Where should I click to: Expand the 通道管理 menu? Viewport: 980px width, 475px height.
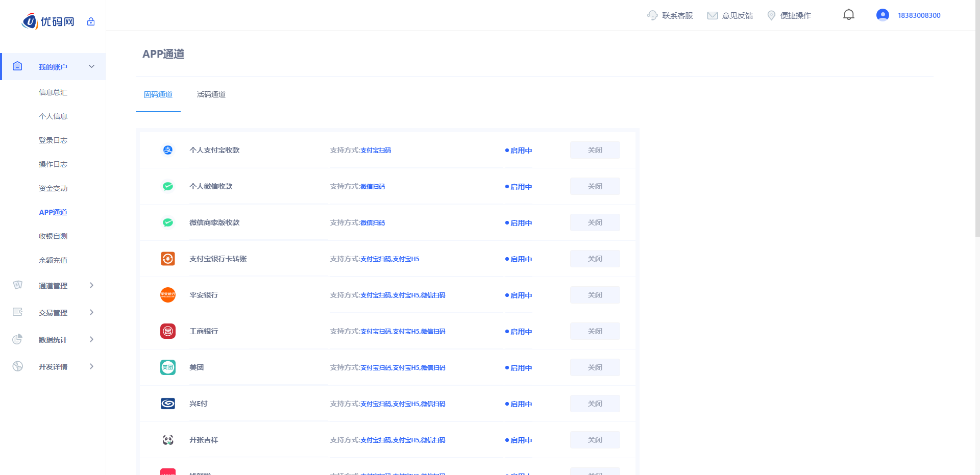pos(53,286)
